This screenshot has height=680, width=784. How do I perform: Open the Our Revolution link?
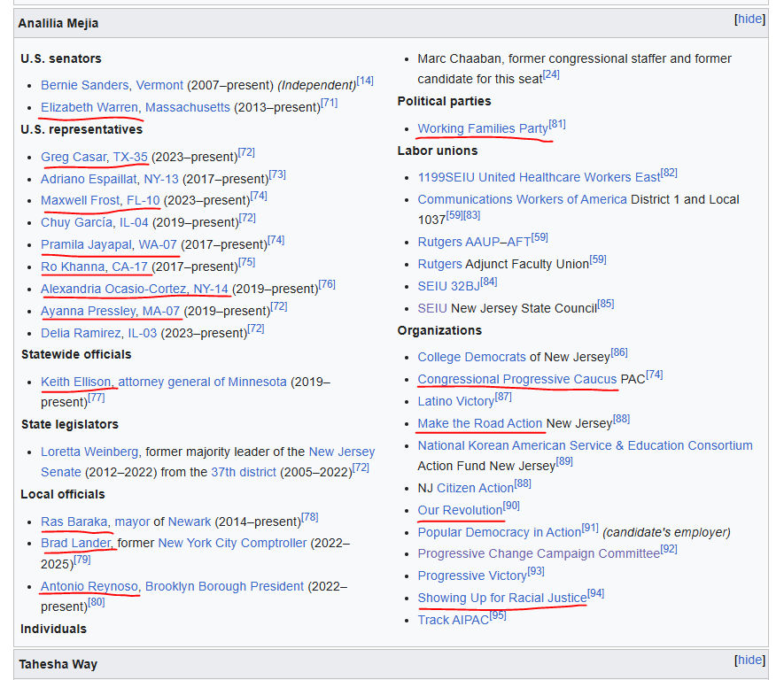click(x=460, y=510)
